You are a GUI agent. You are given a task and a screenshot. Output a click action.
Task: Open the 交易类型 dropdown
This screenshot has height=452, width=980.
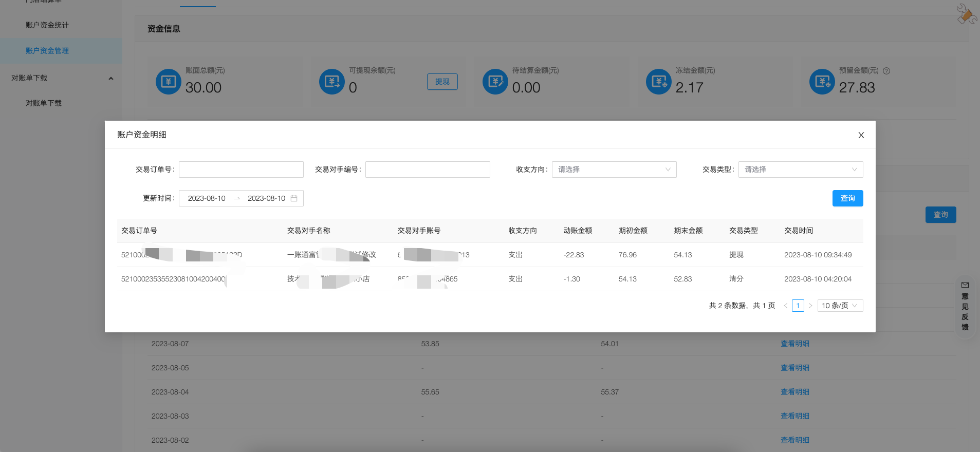(801, 169)
